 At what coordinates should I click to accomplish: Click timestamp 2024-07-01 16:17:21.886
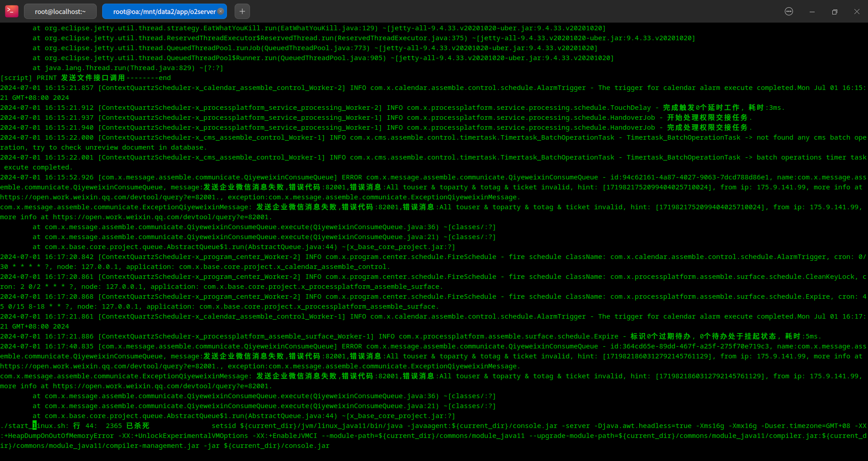[x=47, y=336]
